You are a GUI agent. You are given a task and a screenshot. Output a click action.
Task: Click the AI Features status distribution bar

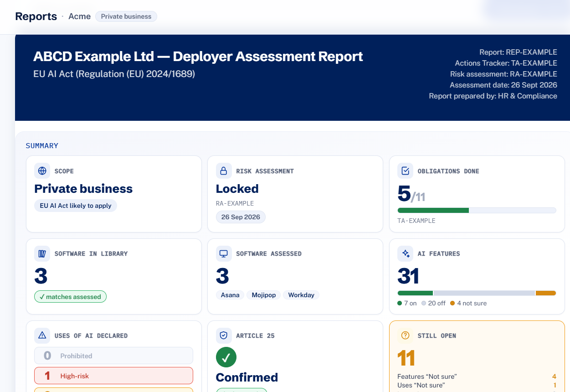[477, 293]
